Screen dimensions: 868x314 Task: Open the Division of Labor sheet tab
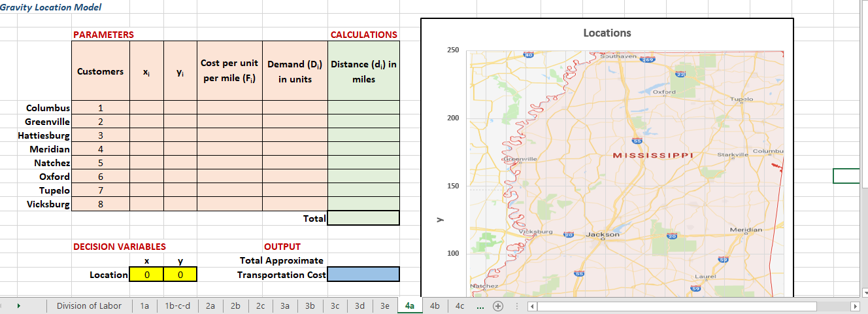89,305
